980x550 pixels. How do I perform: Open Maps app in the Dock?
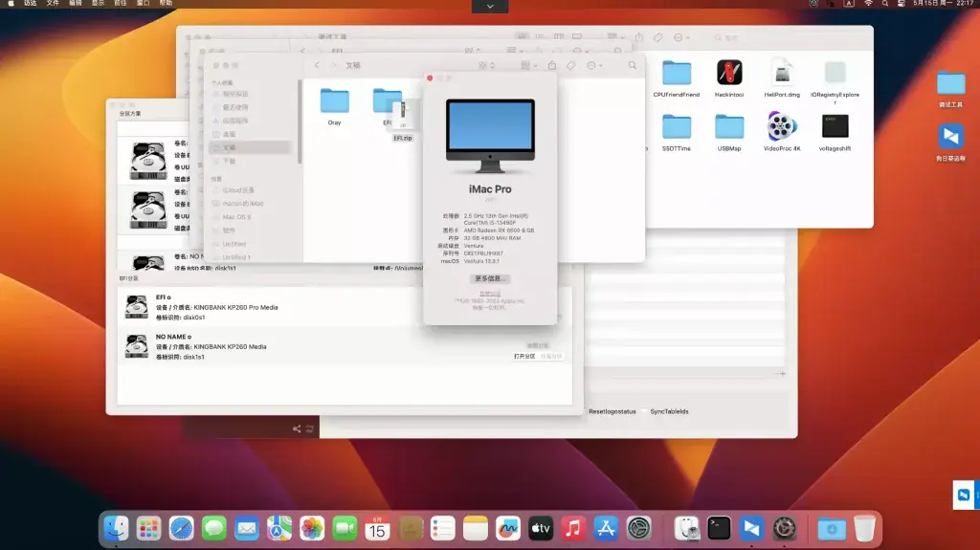(279, 529)
